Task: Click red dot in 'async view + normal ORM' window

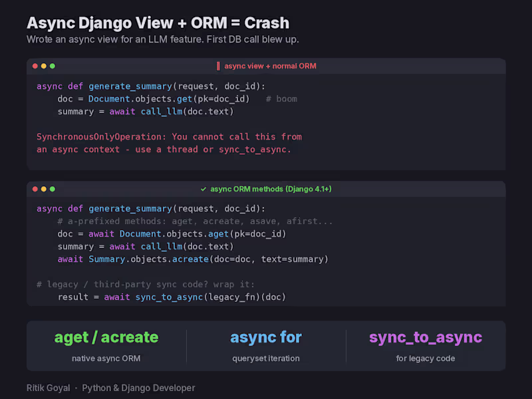Action: 35,66
